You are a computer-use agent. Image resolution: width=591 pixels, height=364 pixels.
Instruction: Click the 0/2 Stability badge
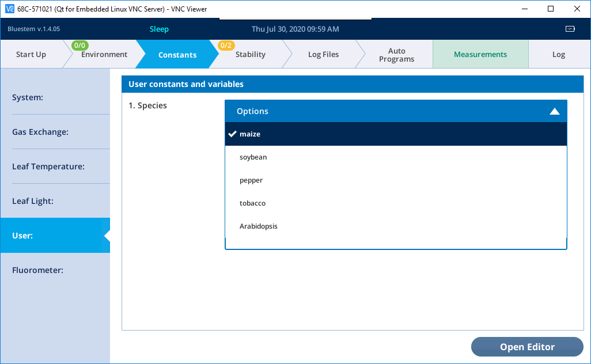pos(226,45)
